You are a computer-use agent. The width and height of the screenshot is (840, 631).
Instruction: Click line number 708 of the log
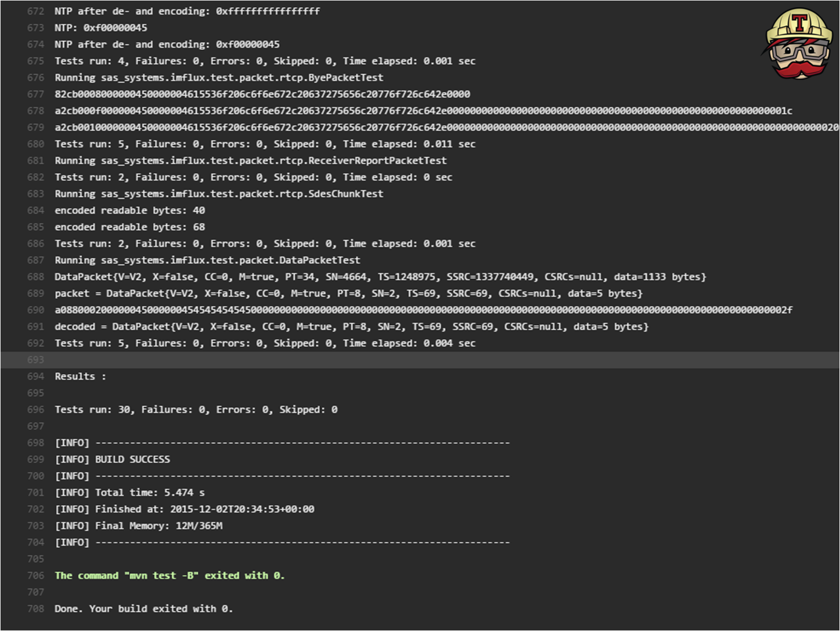pos(35,609)
